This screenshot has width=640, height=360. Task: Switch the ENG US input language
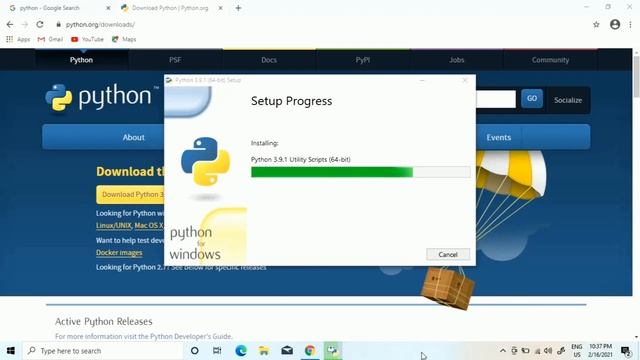coord(577,351)
